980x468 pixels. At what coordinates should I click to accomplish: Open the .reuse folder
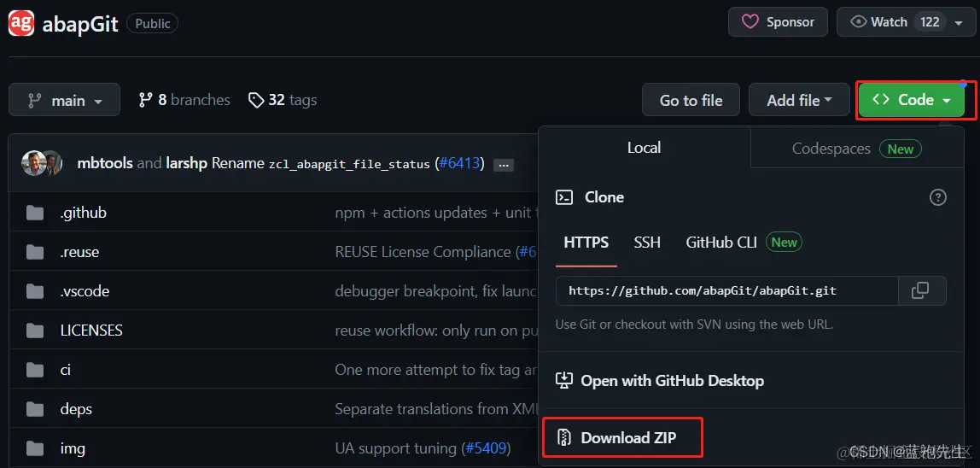click(x=79, y=252)
